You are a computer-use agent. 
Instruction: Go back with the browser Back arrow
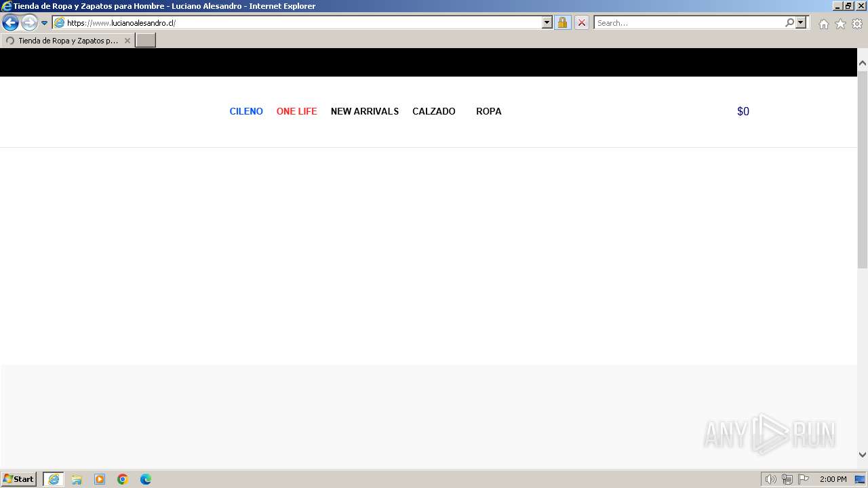10,22
